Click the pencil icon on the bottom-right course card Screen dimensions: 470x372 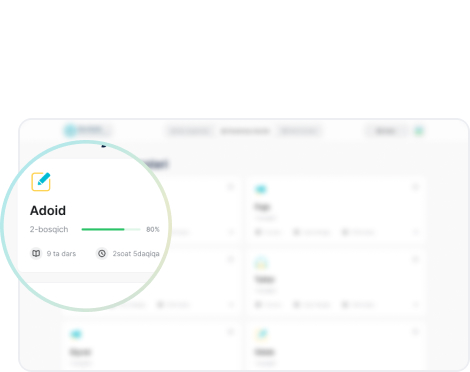pos(261,334)
